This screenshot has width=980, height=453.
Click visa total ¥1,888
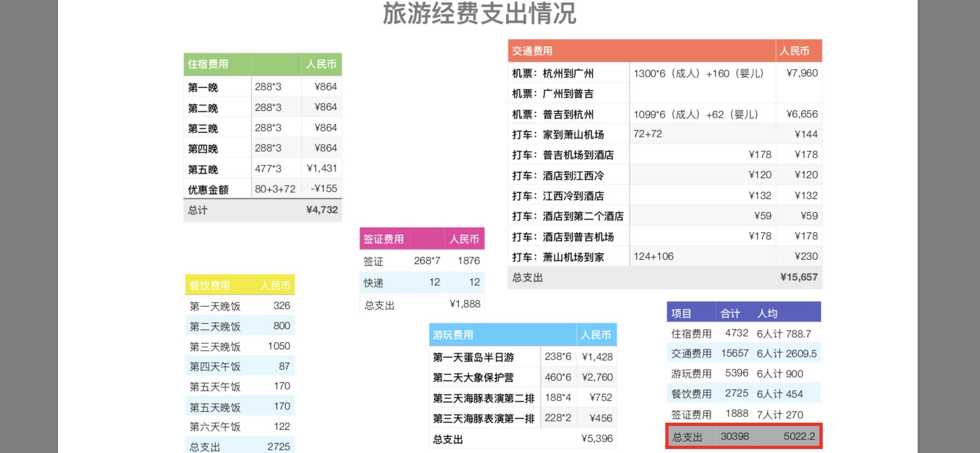(465, 304)
